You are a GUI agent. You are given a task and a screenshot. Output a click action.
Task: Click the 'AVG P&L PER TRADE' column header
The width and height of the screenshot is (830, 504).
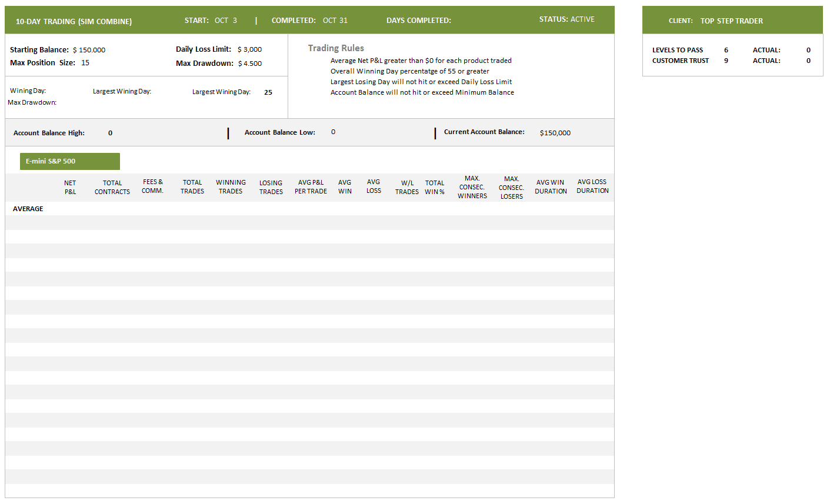[311, 186]
